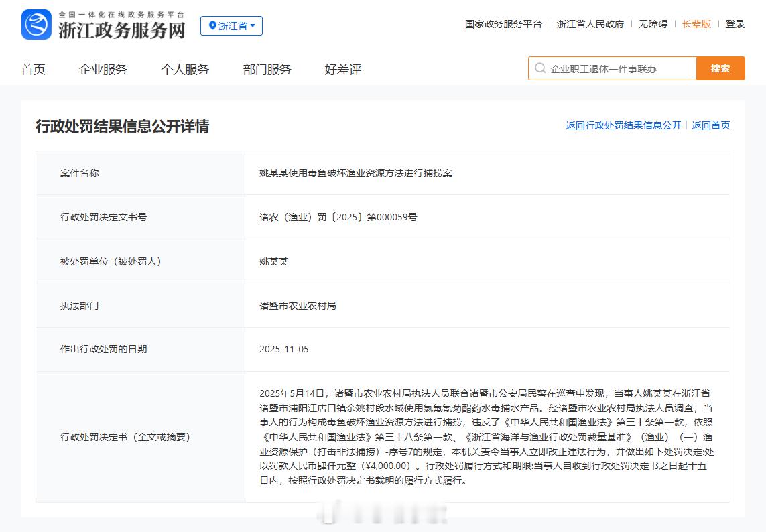This screenshot has width=766, height=532.
Task: Open the 企业服务 menu
Action: coord(103,69)
